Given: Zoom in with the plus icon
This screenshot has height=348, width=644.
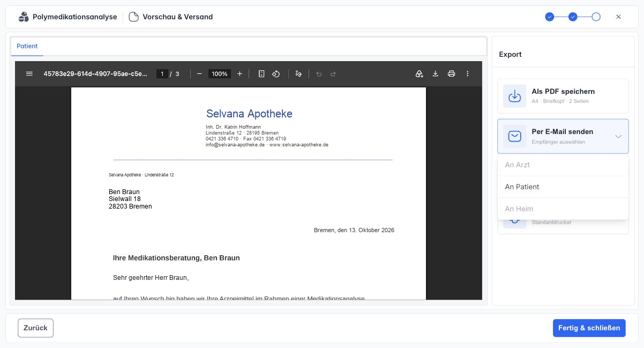Looking at the screenshot, I should pyautogui.click(x=239, y=74).
